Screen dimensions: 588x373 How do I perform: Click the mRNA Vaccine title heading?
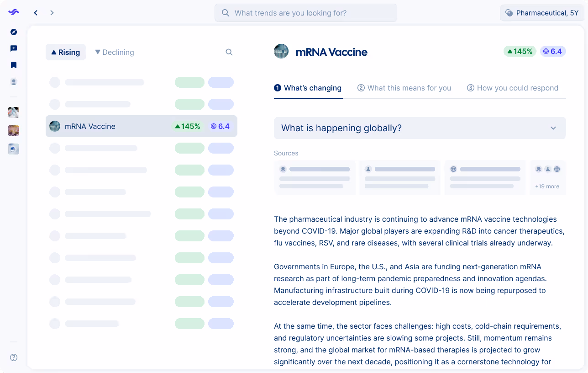pyautogui.click(x=331, y=52)
